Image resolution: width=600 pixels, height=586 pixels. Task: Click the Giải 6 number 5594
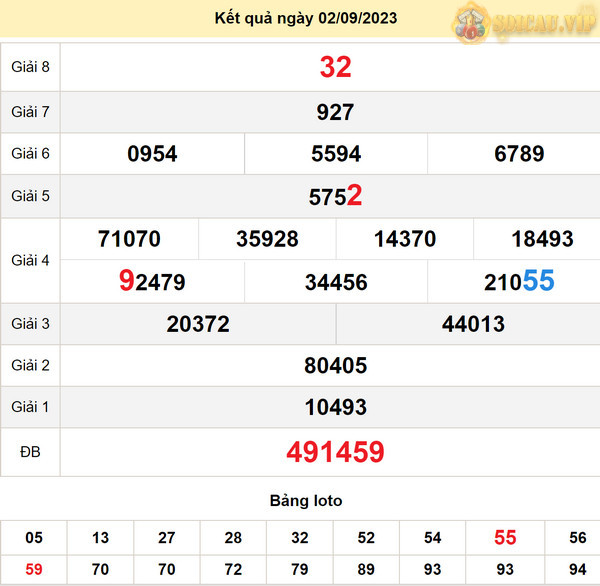336,154
